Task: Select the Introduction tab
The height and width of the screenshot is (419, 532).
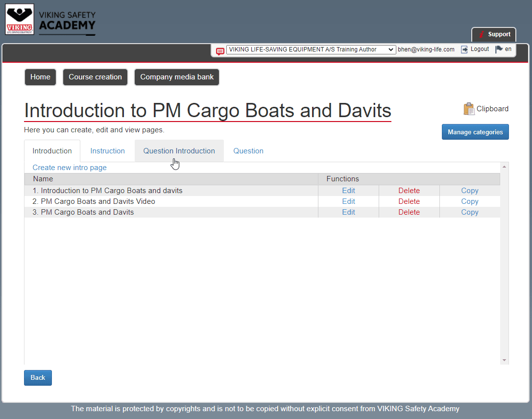Action: tap(52, 151)
